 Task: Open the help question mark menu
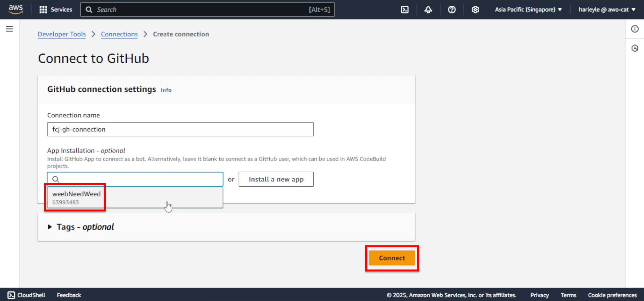[x=452, y=10]
